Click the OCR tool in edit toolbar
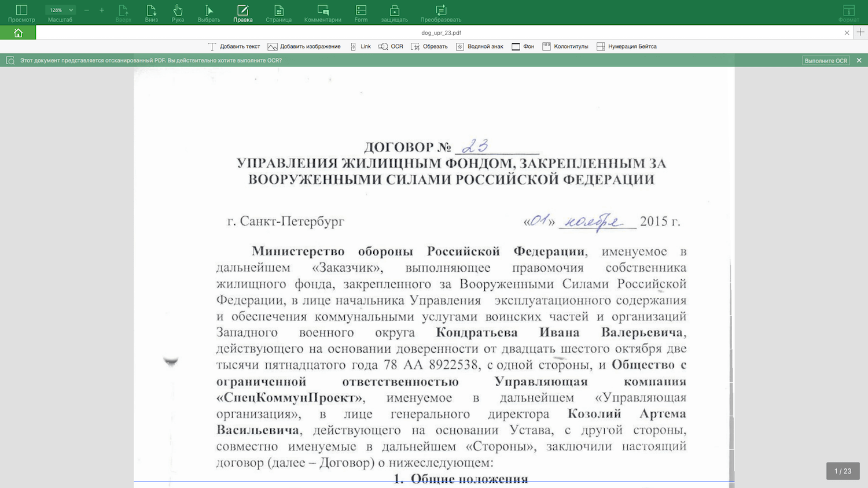Screen dimensions: 868x488 [391, 46]
